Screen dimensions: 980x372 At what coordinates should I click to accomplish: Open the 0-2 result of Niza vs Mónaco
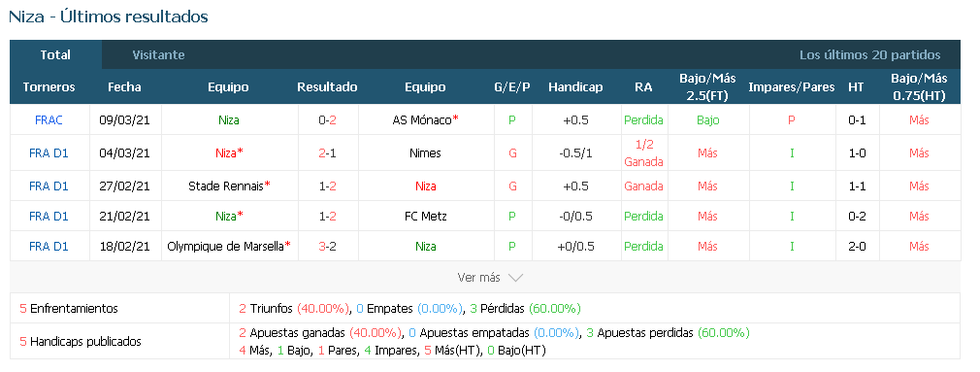(x=328, y=120)
